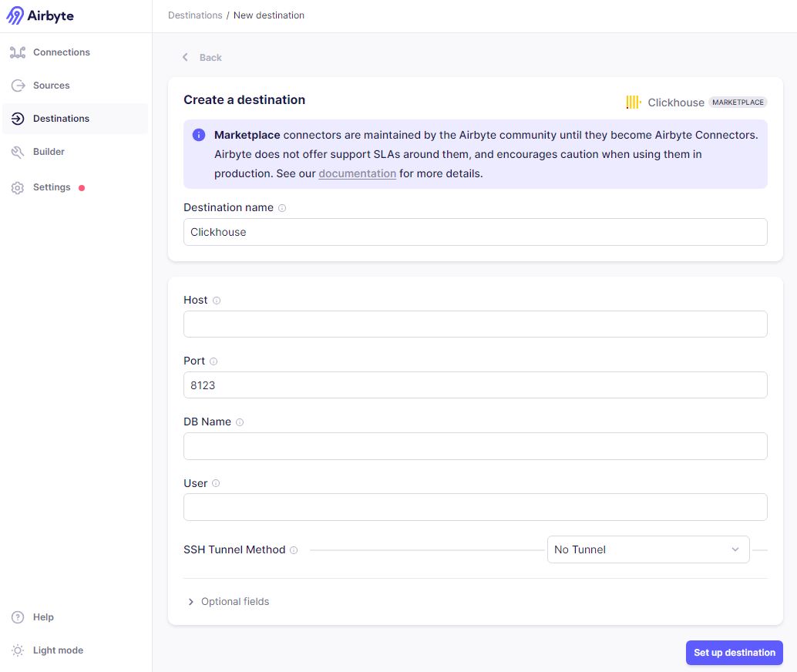Click the 'Create a destination' heading
Screen dimensions: 797x672
pyautogui.click(x=244, y=99)
